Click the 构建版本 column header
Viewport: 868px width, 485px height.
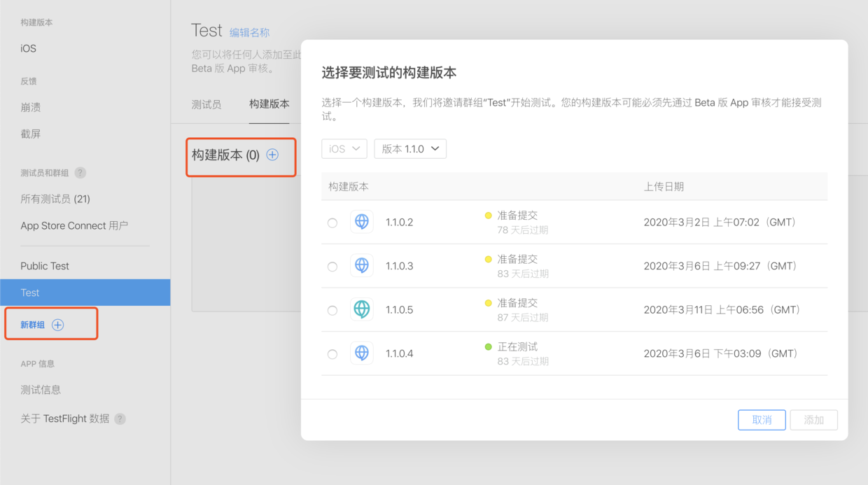tap(349, 187)
